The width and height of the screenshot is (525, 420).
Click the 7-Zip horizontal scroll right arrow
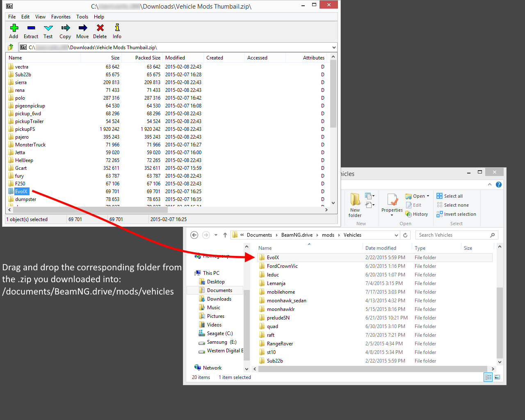click(x=326, y=210)
